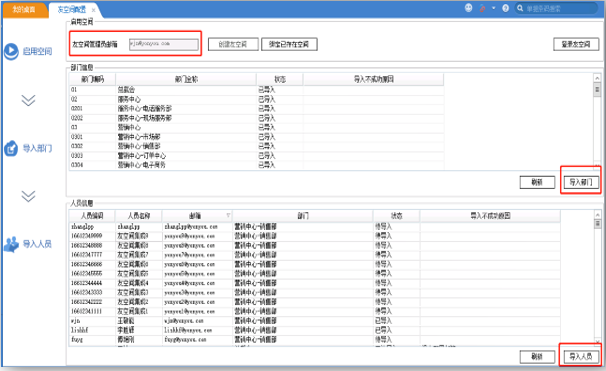
Task: Click 导入不成功原因 header in department table
Action: point(374,79)
